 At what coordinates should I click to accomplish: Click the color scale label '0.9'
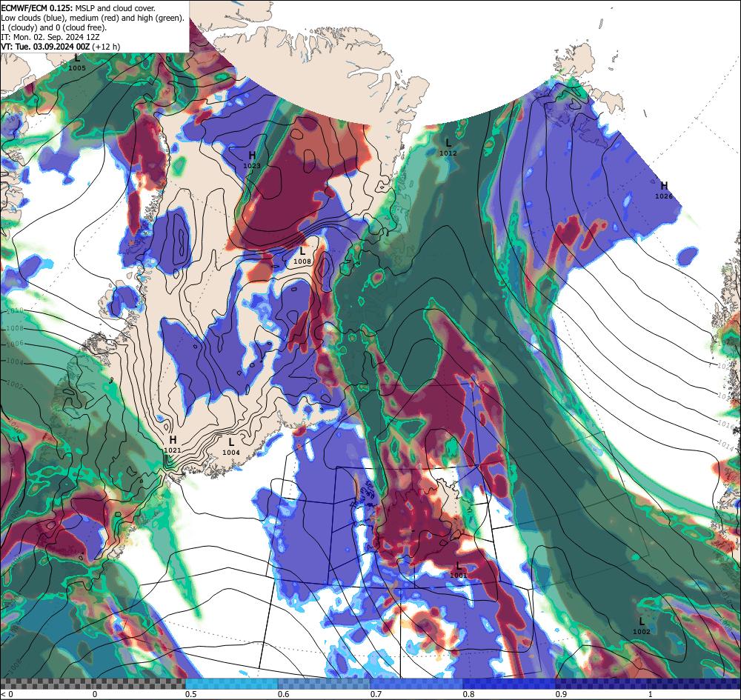(562, 694)
